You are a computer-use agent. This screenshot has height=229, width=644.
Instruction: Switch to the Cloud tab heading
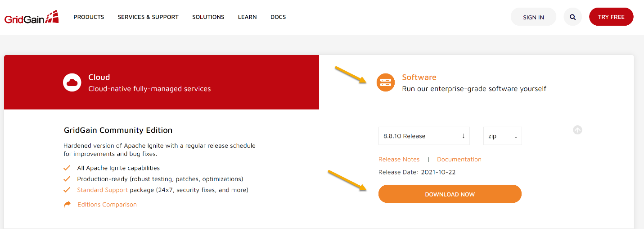[99, 77]
